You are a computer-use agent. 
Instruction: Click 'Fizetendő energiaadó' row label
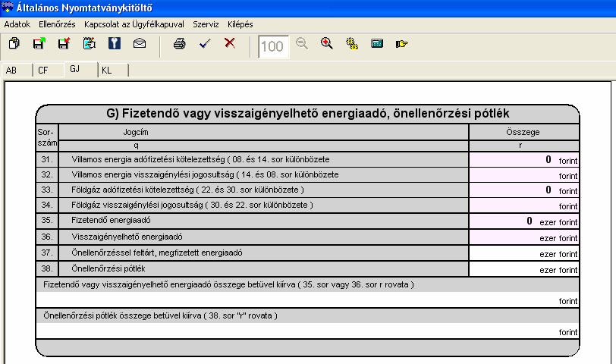point(111,220)
